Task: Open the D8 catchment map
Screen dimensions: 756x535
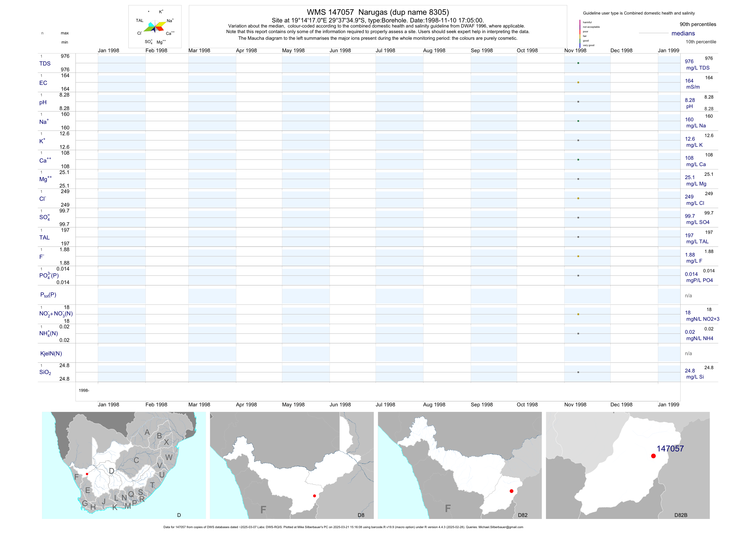Action: [x=292, y=465]
